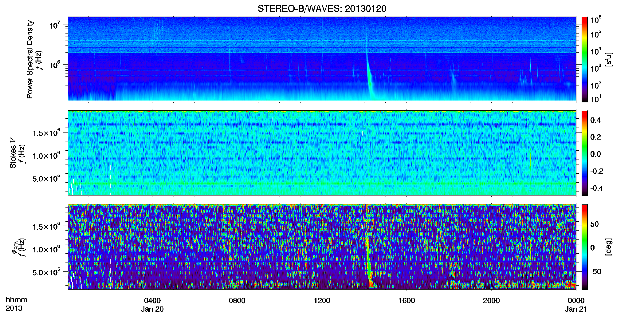Screen dimensions: 644x332
Task: Click the phi RTN axis label
Action: click(14, 247)
